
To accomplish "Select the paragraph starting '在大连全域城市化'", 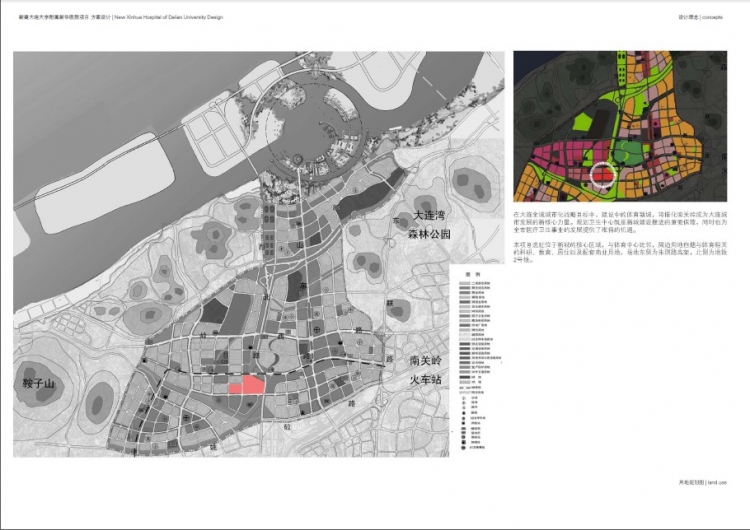I will pyautogui.click(x=620, y=222).
